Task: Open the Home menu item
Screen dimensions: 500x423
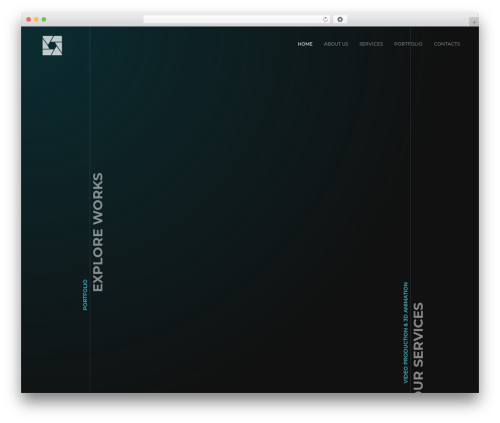Action: [x=305, y=44]
